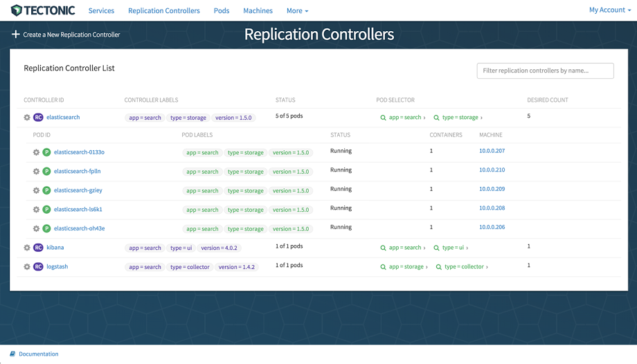Open gear menu for elasticsearch-0133o pod
Image resolution: width=637 pixels, height=364 pixels.
pyautogui.click(x=36, y=152)
